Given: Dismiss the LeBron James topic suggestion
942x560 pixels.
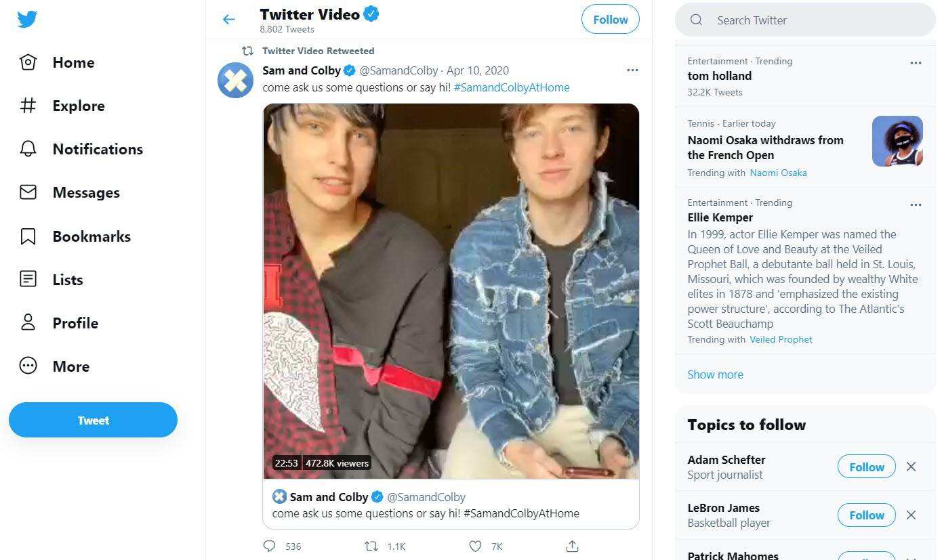Looking at the screenshot, I should (x=911, y=515).
